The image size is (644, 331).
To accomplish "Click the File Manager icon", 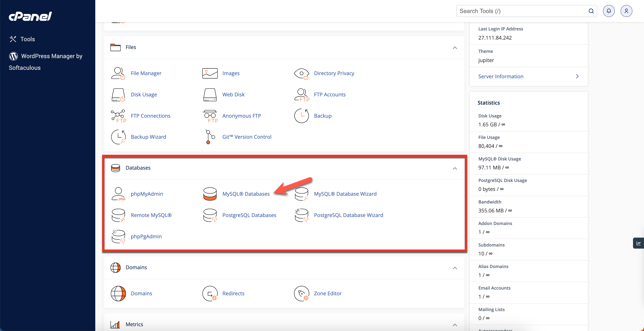I will click(118, 73).
